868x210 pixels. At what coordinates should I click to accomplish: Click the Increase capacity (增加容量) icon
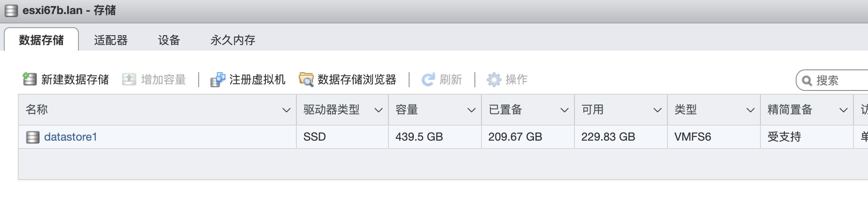(x=129, y=79)
